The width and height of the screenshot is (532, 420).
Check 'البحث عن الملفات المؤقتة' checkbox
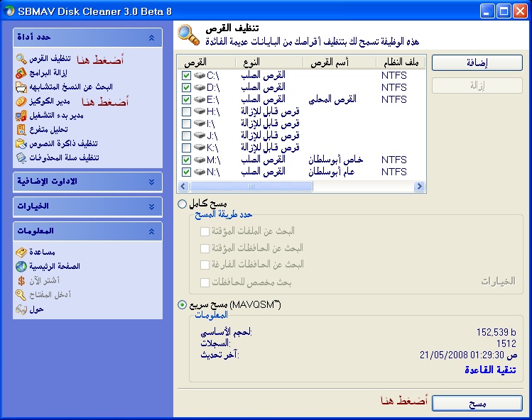point(205,231)
